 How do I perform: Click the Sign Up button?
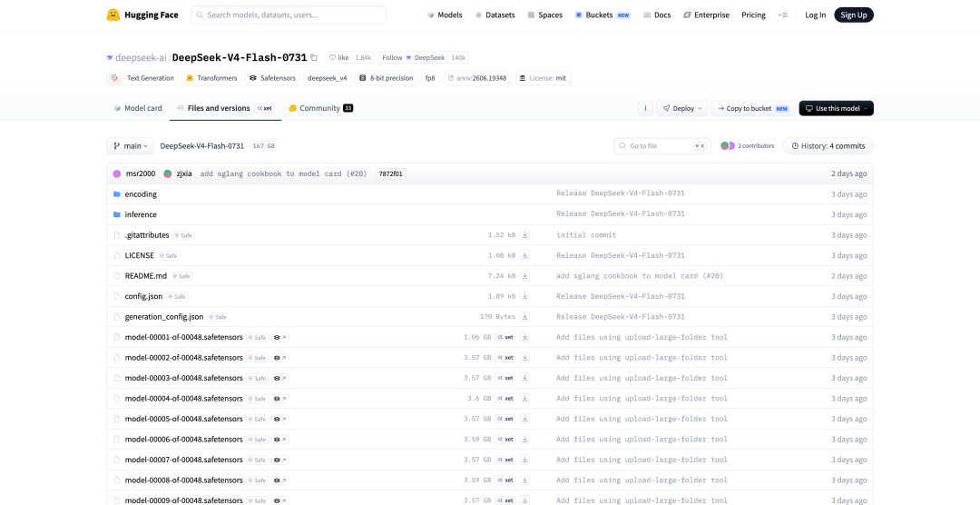(x=854, y=15)
